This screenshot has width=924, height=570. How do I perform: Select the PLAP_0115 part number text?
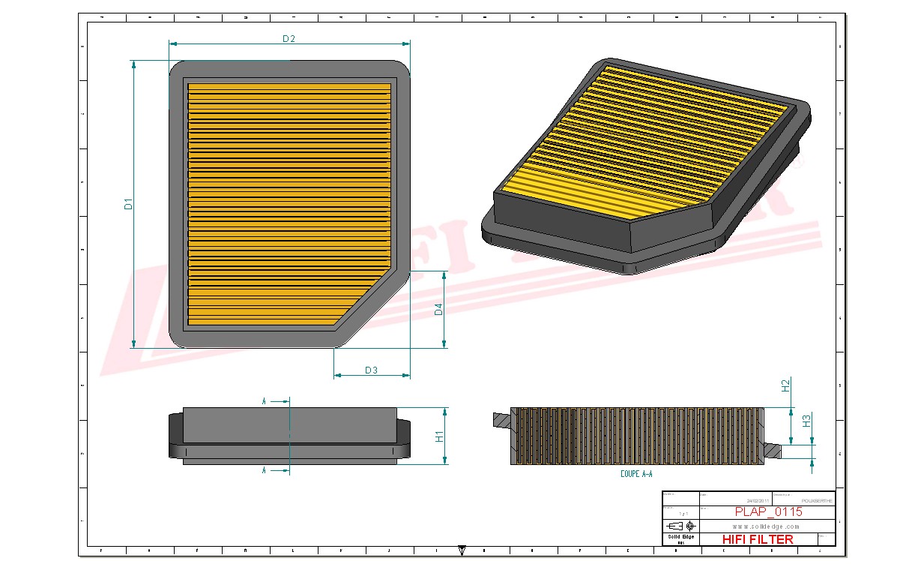(767, 511)
